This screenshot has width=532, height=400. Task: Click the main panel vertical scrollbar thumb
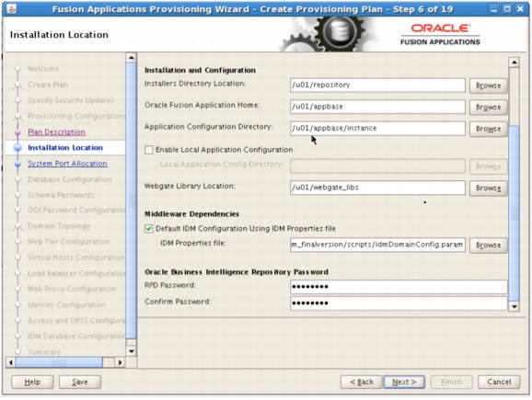(x=514, y=213)
